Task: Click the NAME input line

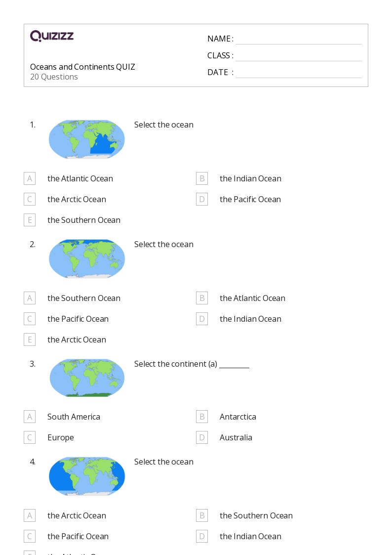Action: coord(299,39)
